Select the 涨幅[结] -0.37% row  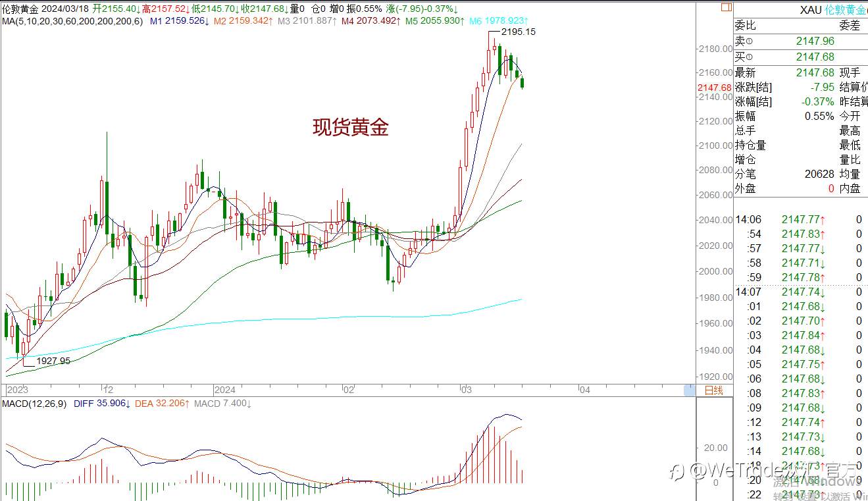tap(784, 101)
